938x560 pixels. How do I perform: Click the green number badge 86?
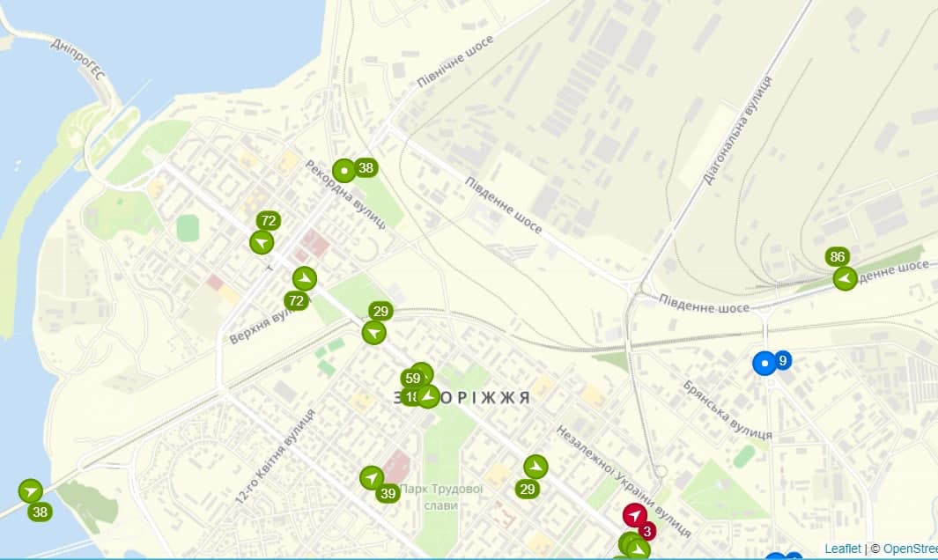838,257
